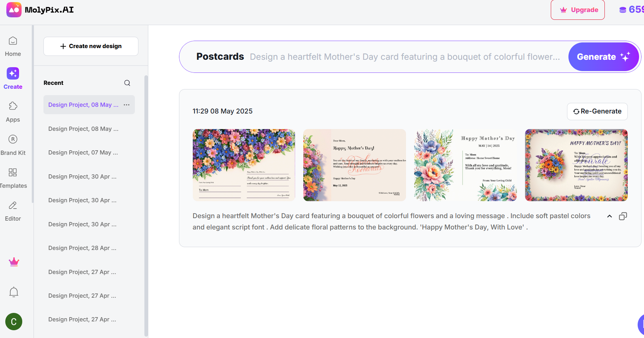The height and width of the screenshot is (338, 644).
Task: Click the Upgrade button
Action: point(578,10)
